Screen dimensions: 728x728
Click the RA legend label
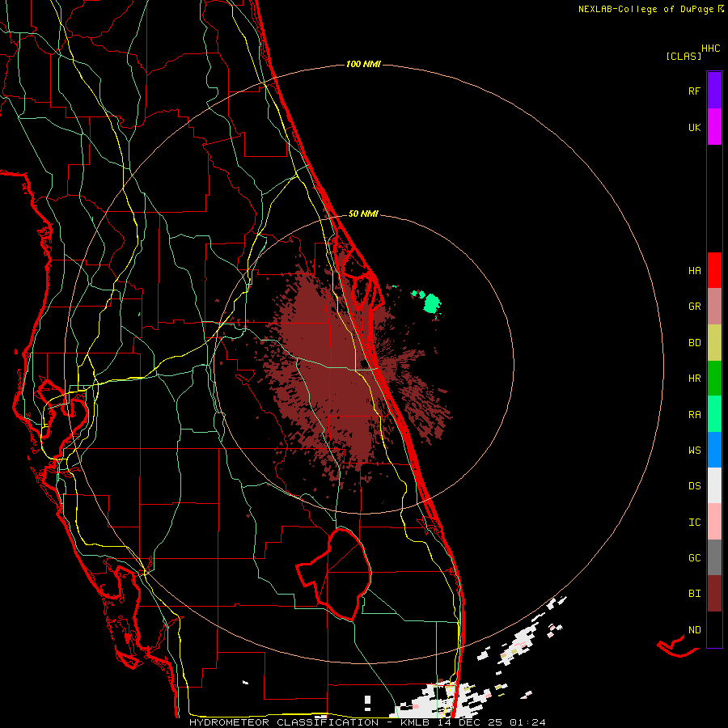[694, 415]
